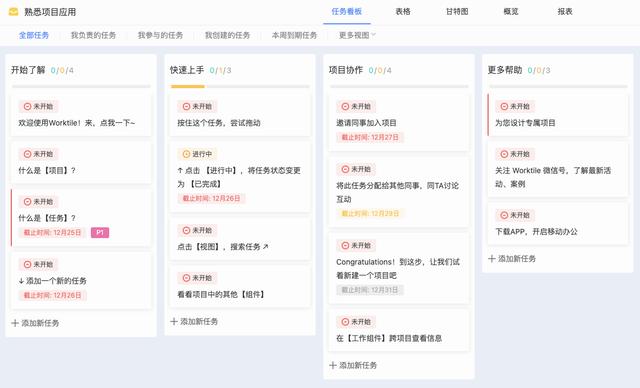Viewport: 640px width, 388px height.
Task: Click status badge on 邀请同事加入项目 card
Action: point(356,106)
